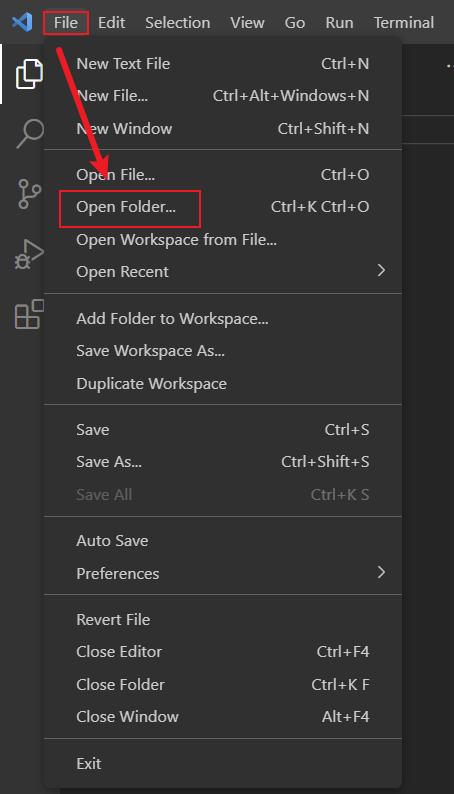The image size is (454, 794).
Task: Open the Run and Debug view icon
Action: (x=29, y=254)
